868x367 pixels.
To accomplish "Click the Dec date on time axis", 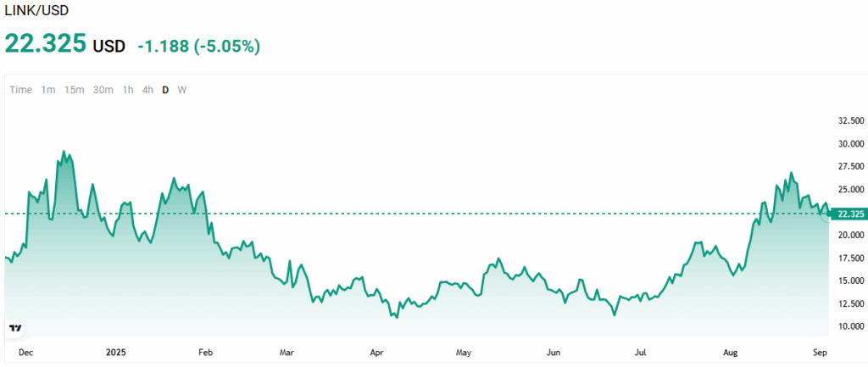I will pyautogui.click(x=25, y=352).
